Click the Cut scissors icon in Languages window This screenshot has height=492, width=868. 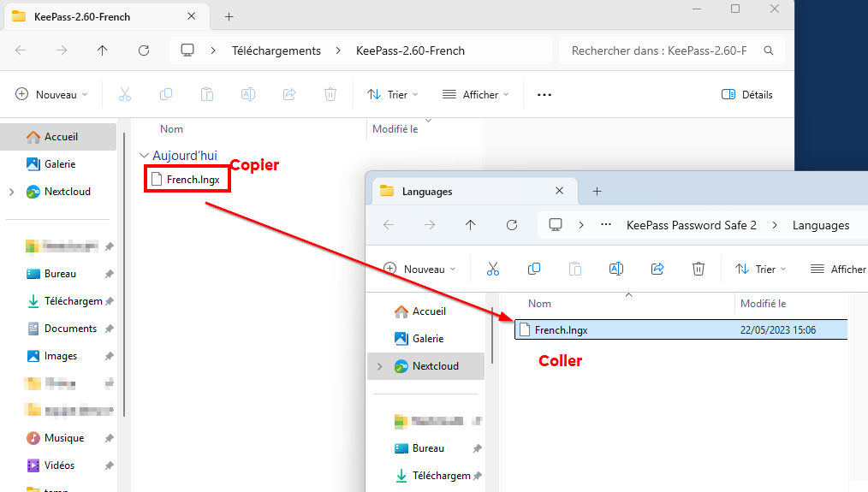[x=493, y=269]
